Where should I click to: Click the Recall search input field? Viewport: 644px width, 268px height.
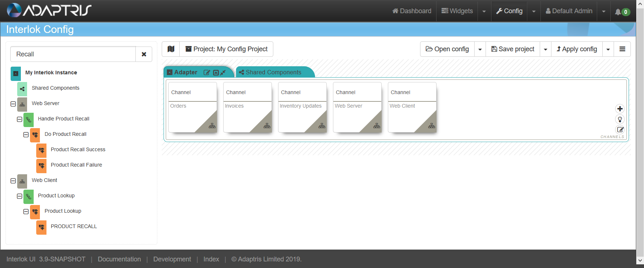(73, 54)
